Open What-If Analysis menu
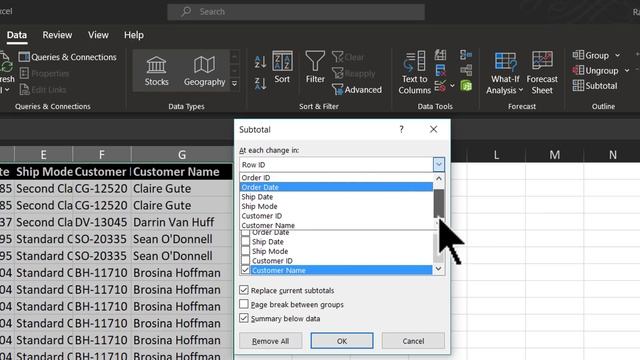 [505, 73]
